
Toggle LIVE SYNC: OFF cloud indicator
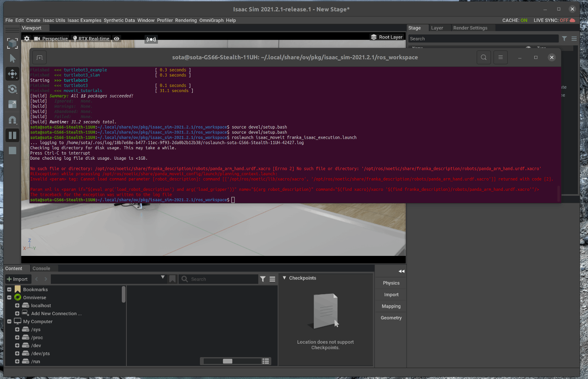(554, 20)
